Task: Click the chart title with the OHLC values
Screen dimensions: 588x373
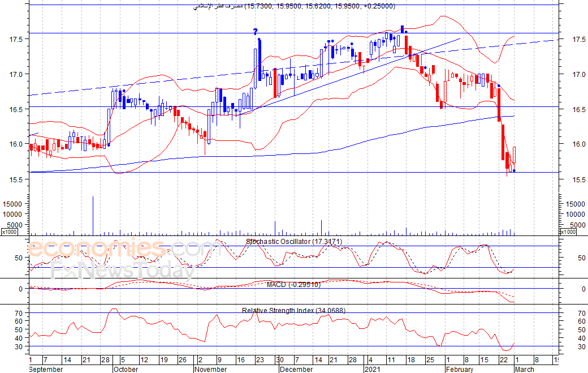Action: [293, 6]
